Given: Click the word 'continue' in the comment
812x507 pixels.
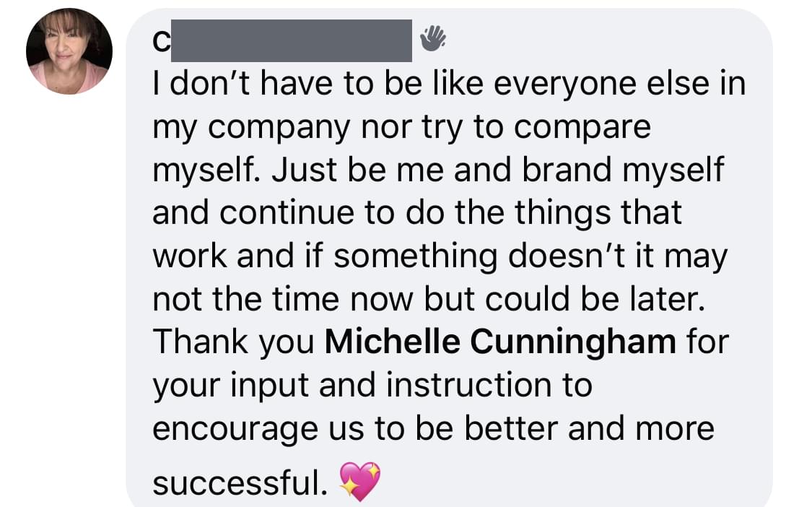Looking at the screenshot, I should 288,214.
